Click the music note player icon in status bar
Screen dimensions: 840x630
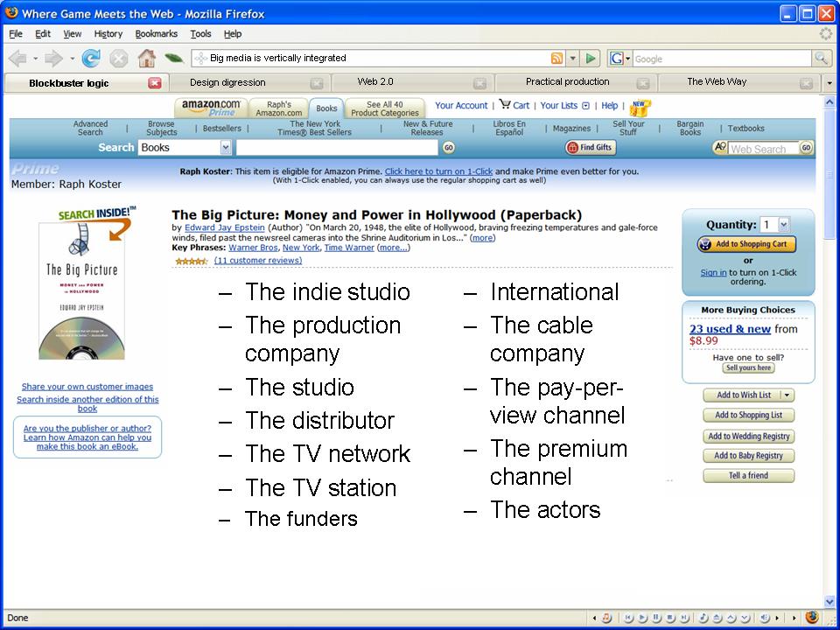pos(606,618)
